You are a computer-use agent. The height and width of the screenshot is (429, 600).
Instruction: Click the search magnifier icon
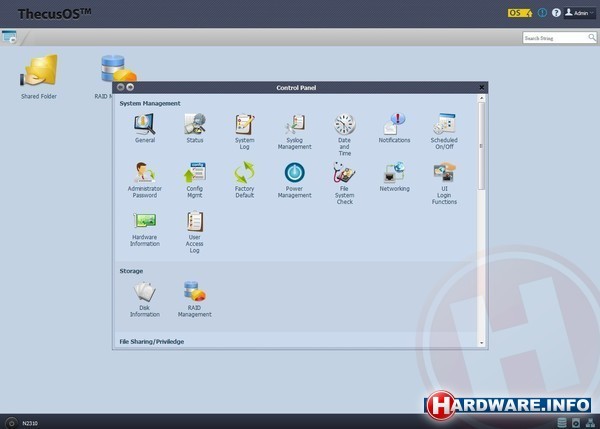click(592, 38)
